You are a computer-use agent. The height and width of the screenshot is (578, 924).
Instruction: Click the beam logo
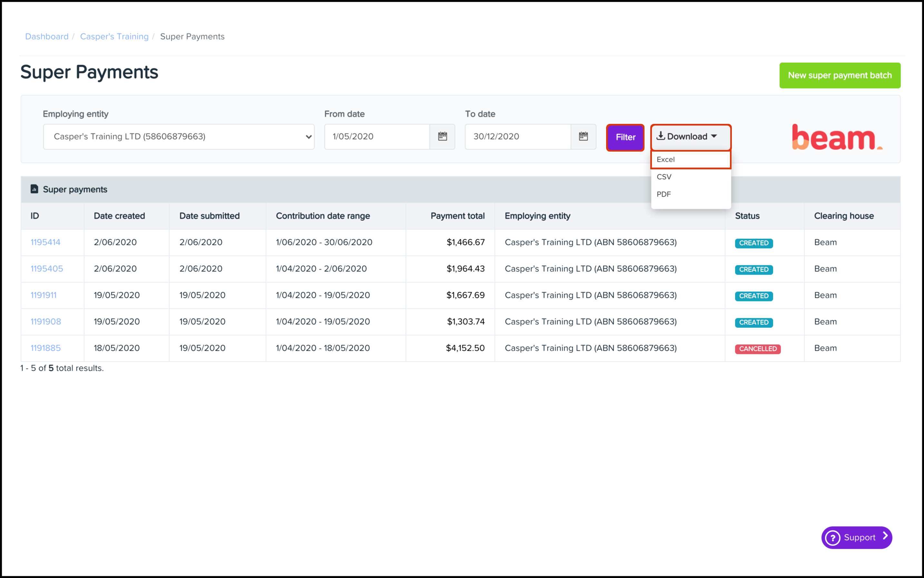(x=837, y=137)
